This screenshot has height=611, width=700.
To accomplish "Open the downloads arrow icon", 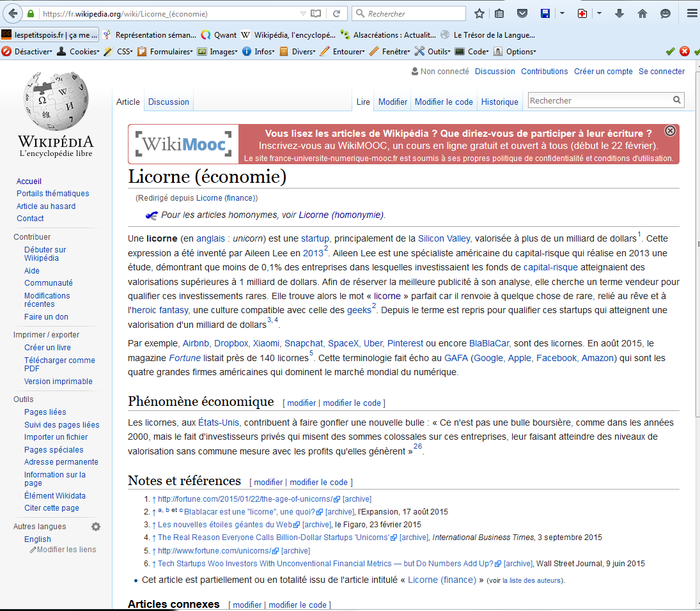I will coord(619,13).
